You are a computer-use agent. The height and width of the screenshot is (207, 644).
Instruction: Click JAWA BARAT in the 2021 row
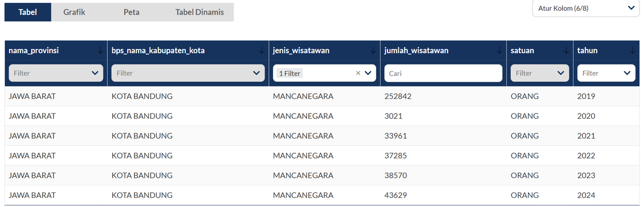click(x=32, y=136)
